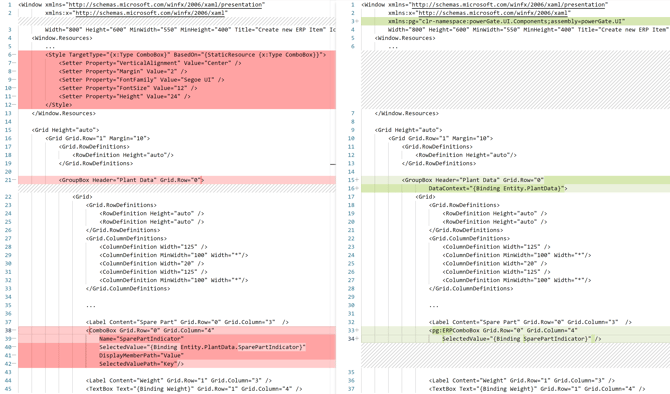Select the ColumnDefinition Width="20" line in the modified pane
Image resolution: width=670 pixels, height=394 pixels.
pos(495,264)
